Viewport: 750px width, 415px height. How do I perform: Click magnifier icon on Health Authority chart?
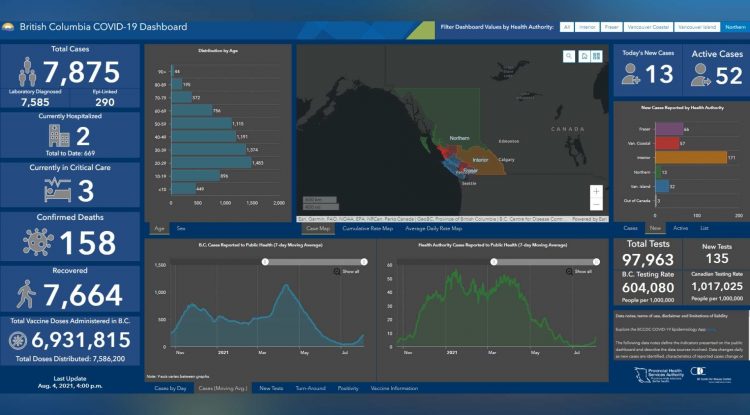click(x=569, y=271)
